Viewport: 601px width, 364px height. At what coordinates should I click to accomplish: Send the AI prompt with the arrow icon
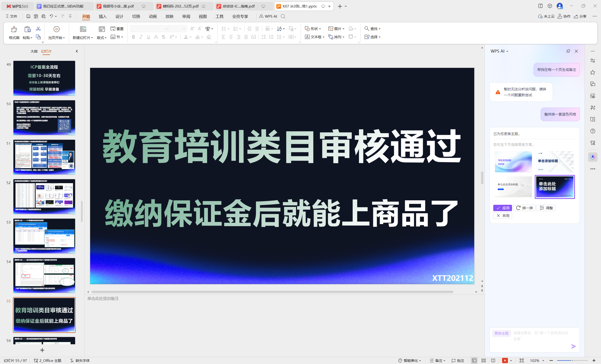[x=574, y=346]
